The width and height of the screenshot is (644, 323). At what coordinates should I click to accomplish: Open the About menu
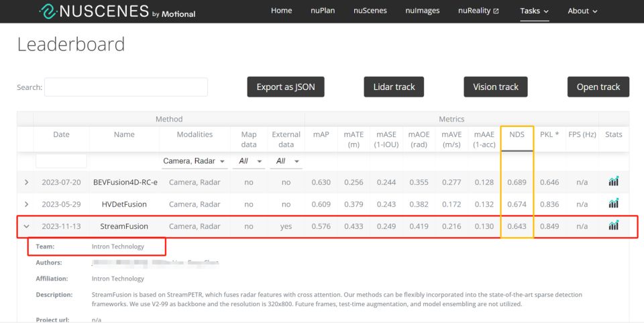[582, 11]
